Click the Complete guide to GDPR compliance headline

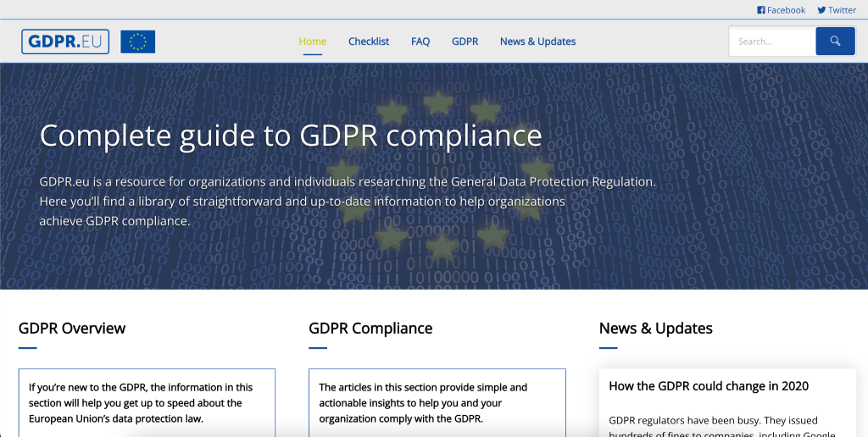click(291, 136)
